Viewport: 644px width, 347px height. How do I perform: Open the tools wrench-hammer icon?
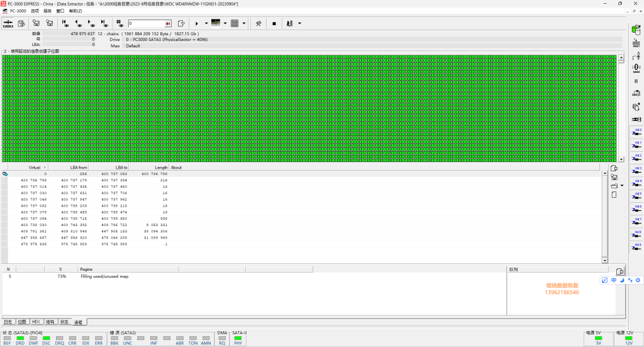coord(258,23)
